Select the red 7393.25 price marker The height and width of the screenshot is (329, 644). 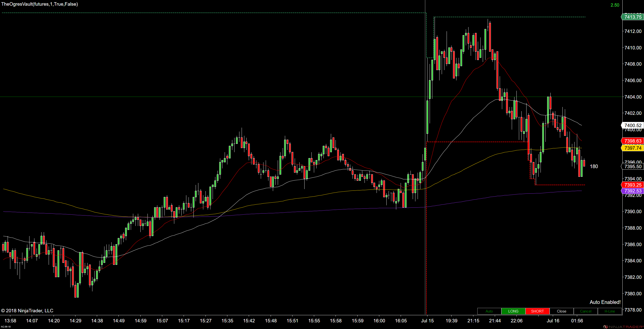coord(632,185)
